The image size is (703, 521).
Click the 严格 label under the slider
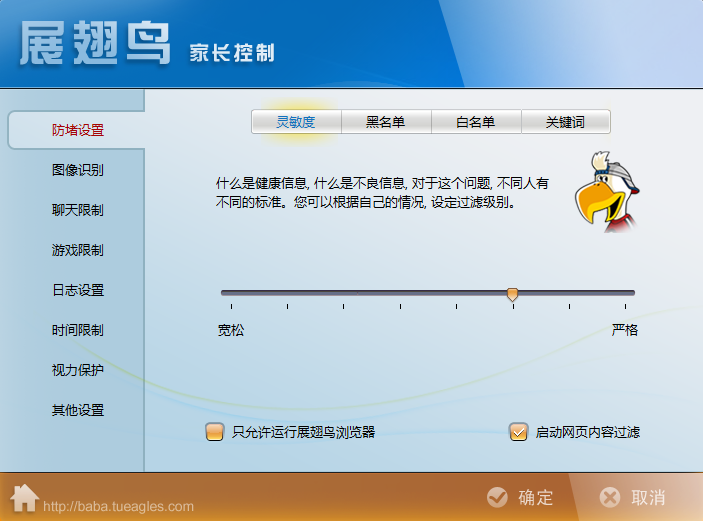point(625,330)
